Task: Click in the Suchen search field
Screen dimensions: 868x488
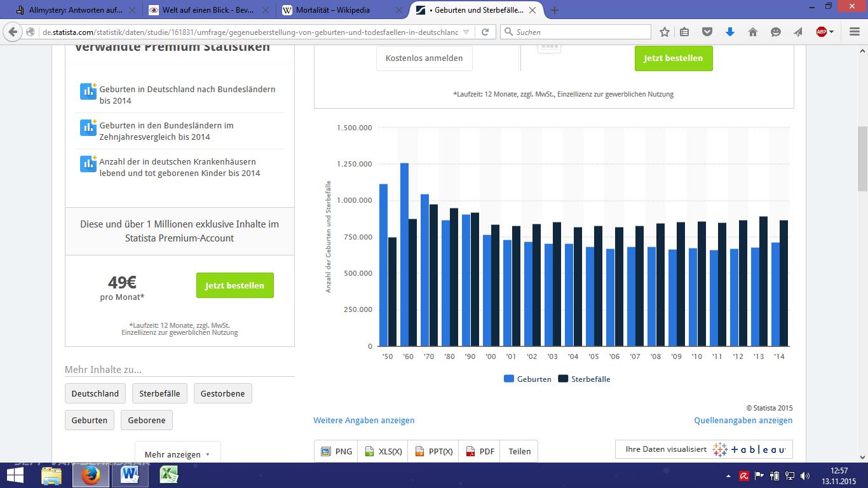Action: click(x=576, y=32)
